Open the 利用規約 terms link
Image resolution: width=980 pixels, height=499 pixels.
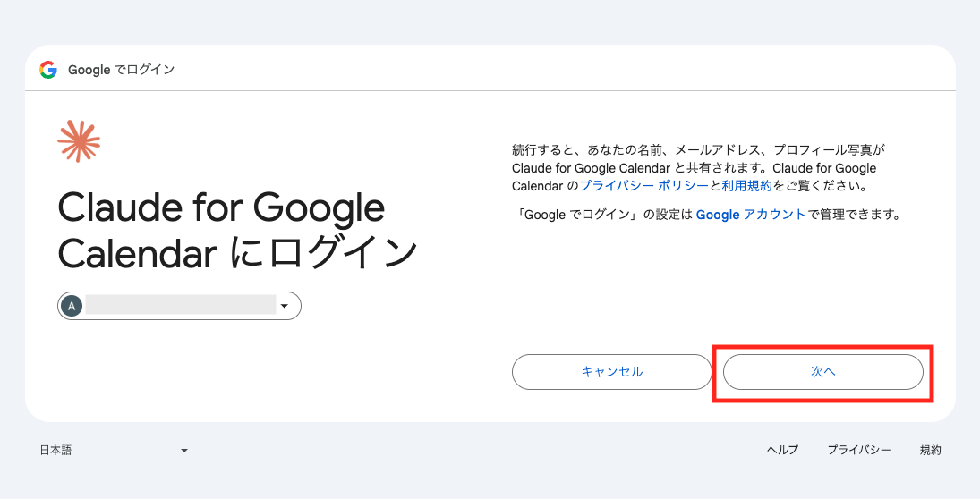(x=747, y=185)
